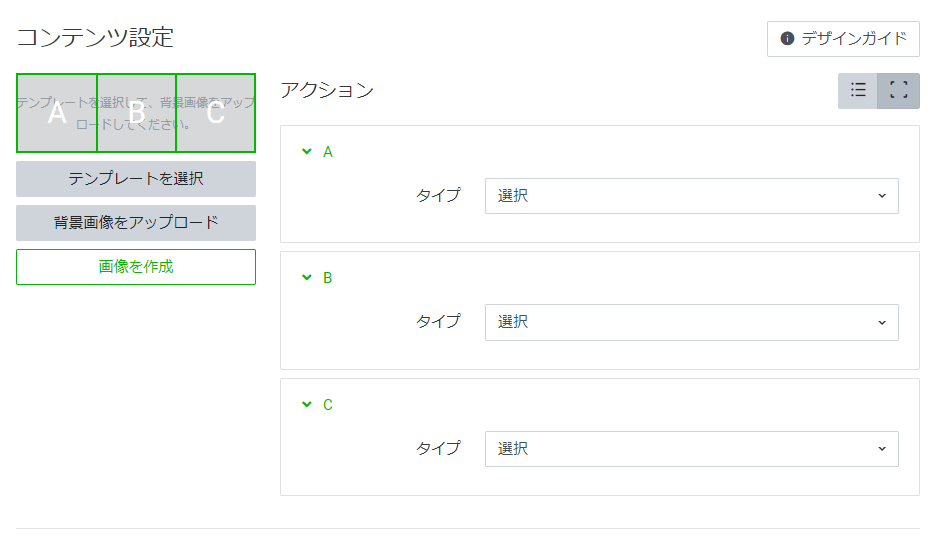Collapse section B chevron

pos(307,277)
